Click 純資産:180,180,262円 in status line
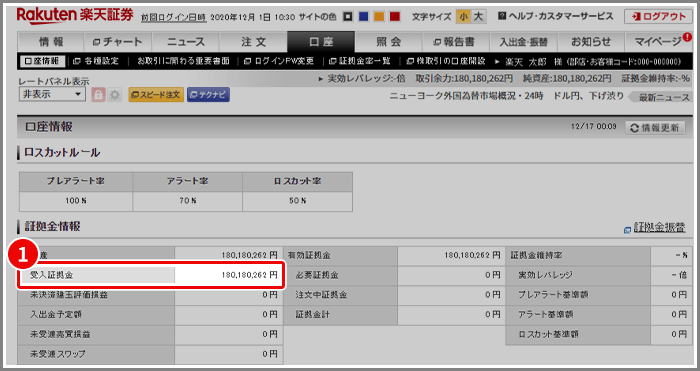 click(x=567, y=79)
